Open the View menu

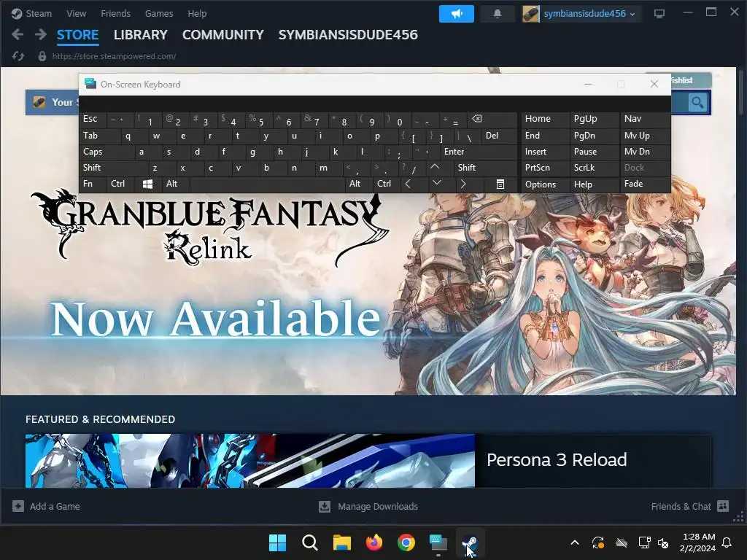(76, 13)
